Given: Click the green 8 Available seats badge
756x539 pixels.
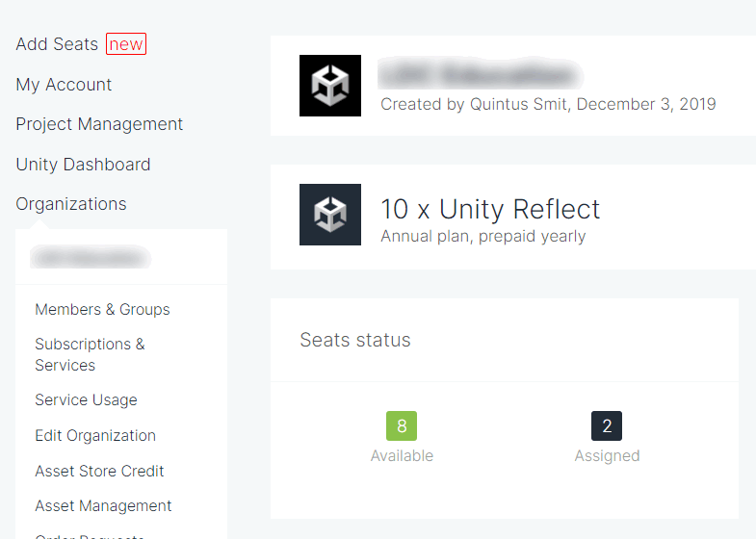Looking at the screenshot, I should tap(402, 425).
